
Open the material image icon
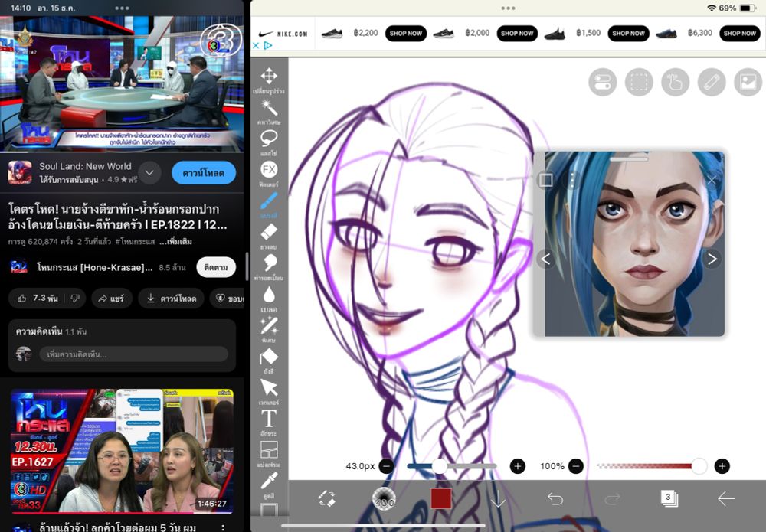point(748,82)
